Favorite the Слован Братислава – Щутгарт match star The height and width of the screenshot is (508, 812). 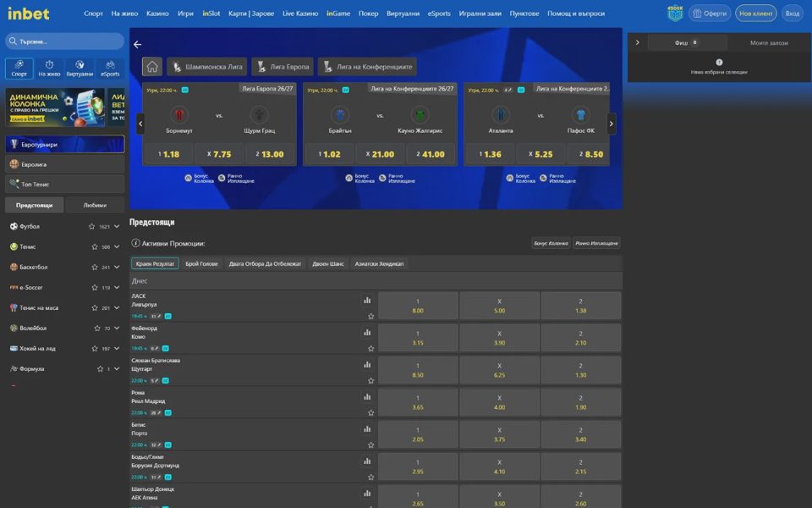pyautogui.click(x=370, y=380)
